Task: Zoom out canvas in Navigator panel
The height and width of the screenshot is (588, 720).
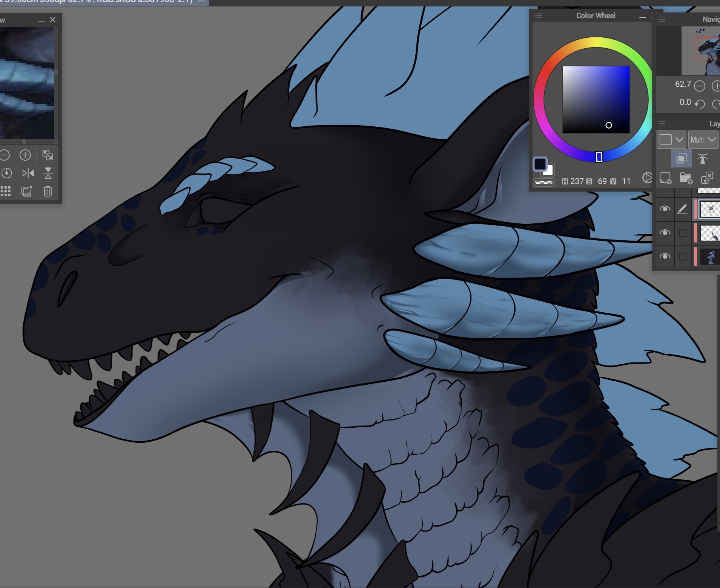Action: tap(700, 86)
